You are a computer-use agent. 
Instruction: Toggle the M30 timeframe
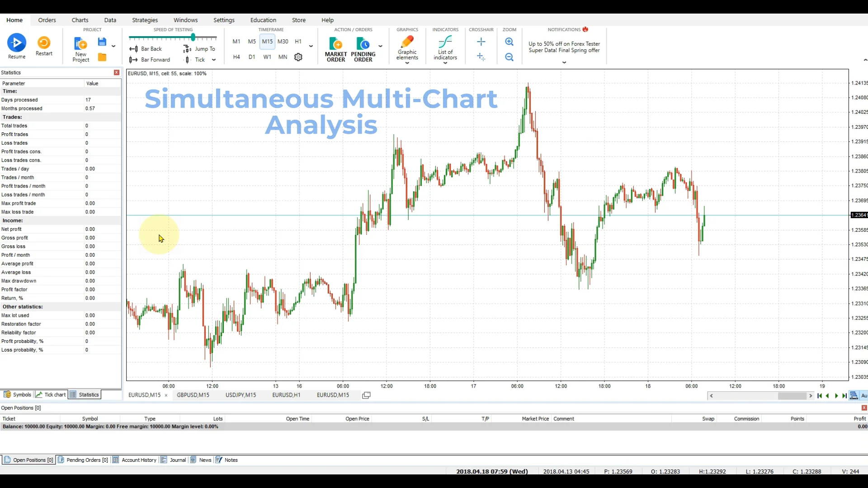283,41
